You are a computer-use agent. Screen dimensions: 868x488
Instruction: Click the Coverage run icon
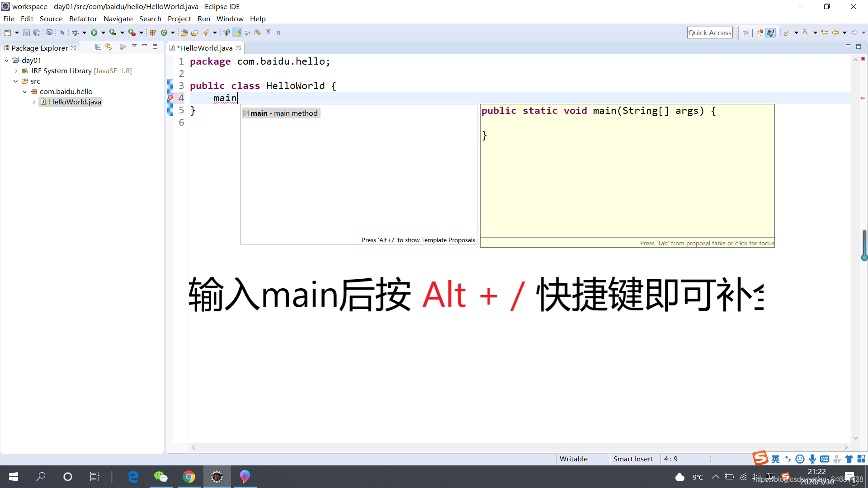pos(113,33)
